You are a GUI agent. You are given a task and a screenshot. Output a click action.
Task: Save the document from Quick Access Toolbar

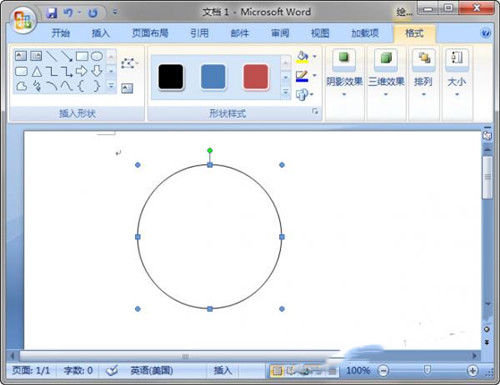pyautogui.click(x=52, y=13)
